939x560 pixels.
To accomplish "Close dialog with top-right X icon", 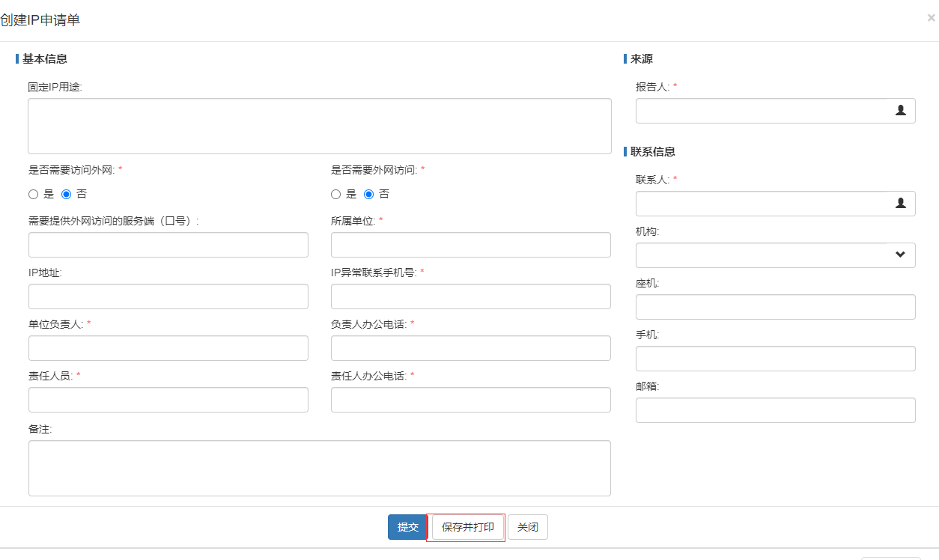I will point(931,18).
